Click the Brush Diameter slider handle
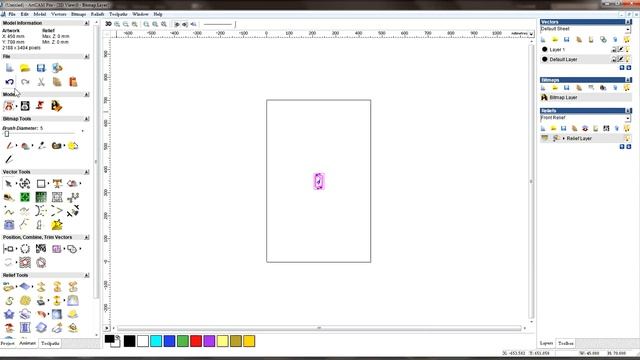Screen dimensions: 640x360 point(7,133)
